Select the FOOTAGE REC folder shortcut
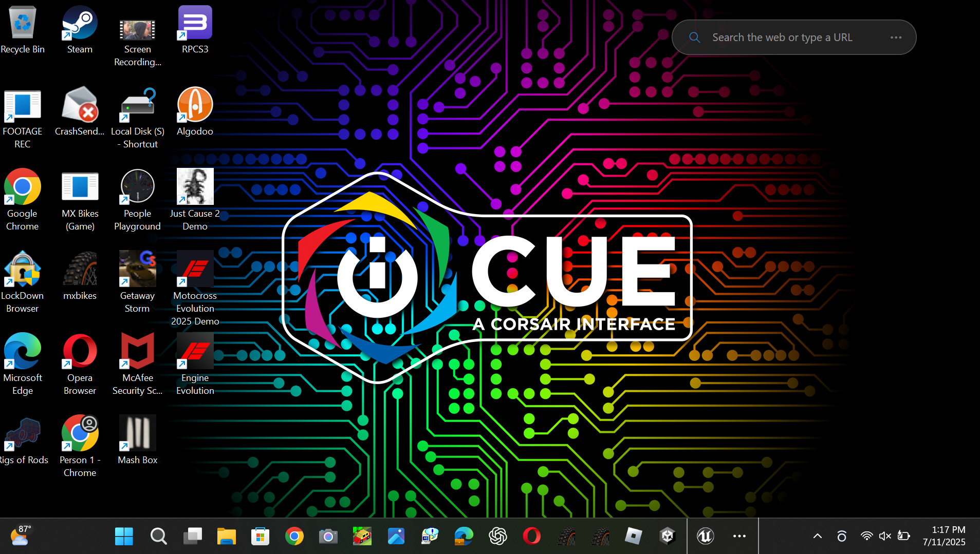This screenshot has height=554, width=980. point(23,118)
